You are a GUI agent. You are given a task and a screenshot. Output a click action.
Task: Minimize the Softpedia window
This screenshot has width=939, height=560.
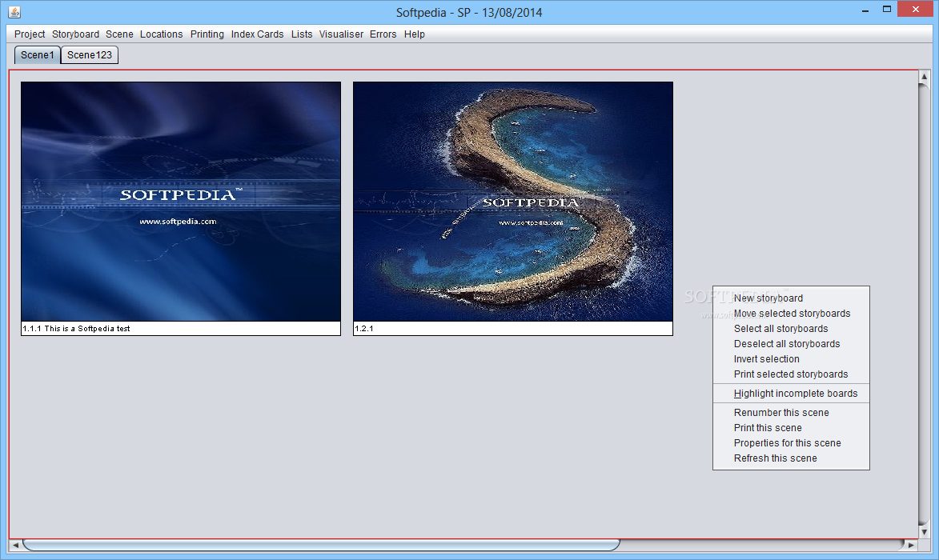(865, 10)
